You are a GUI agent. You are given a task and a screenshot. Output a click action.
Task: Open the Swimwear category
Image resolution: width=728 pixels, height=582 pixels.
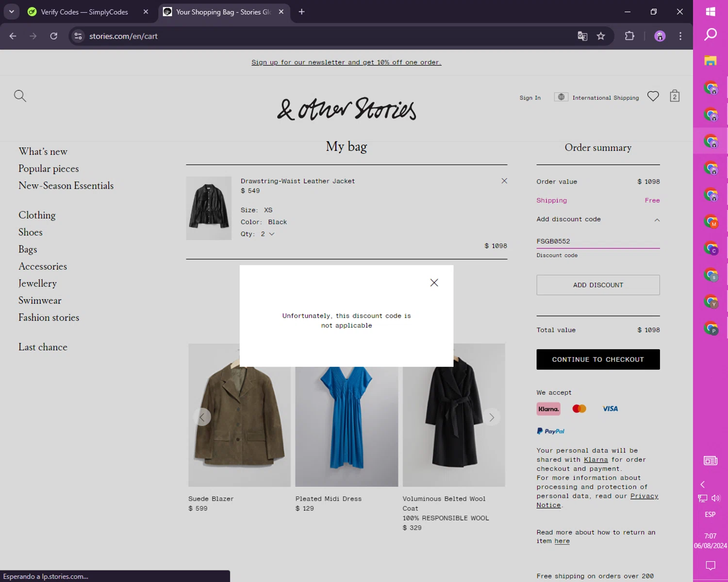coord(40,300)
